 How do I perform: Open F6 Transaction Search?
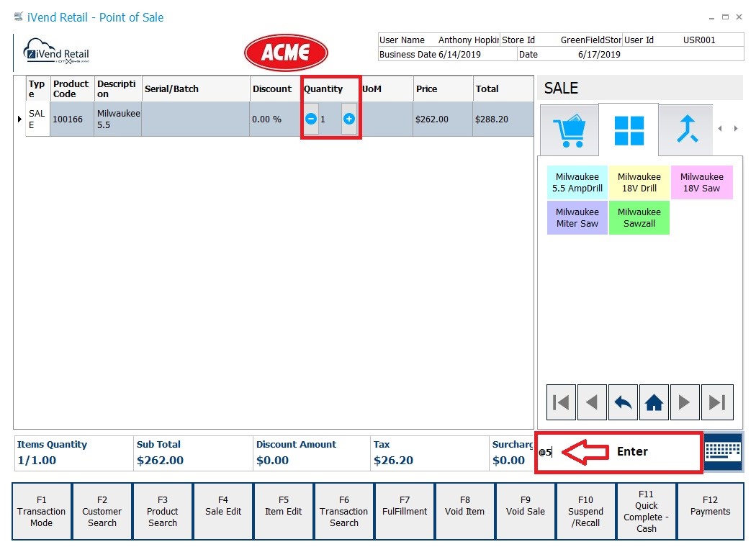(x=343, y=512)
